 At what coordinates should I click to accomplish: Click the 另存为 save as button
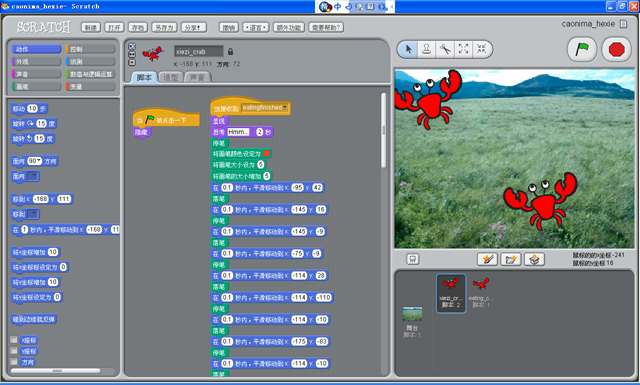tap(164, 27)
